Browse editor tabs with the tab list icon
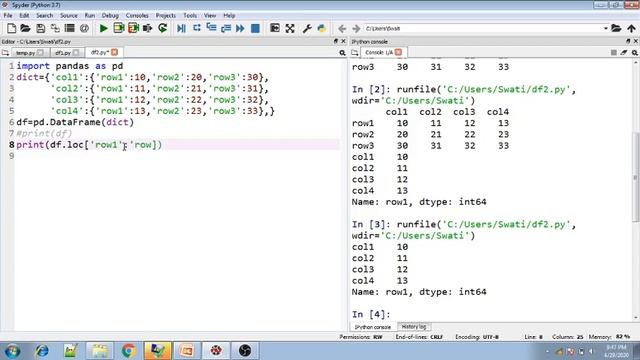The width and height of the screenshot is (640, 360). (5, 53)
